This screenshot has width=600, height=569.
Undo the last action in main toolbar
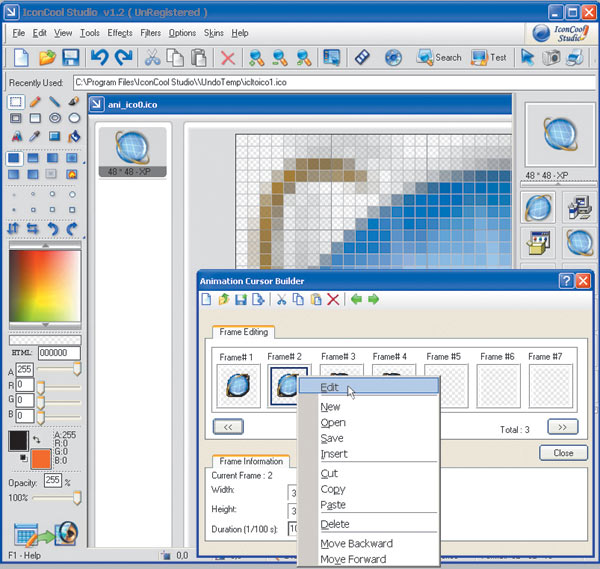[x=99, y=58]
